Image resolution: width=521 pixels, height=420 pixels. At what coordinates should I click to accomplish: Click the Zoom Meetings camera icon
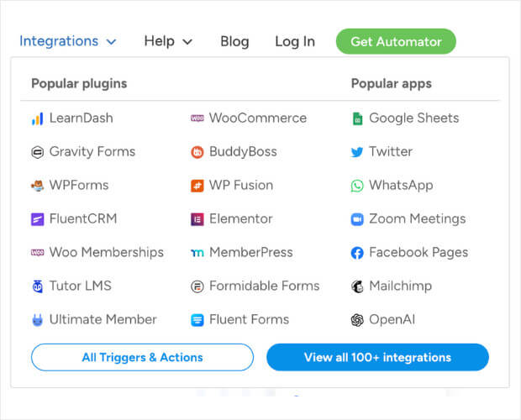coord(357,219)
